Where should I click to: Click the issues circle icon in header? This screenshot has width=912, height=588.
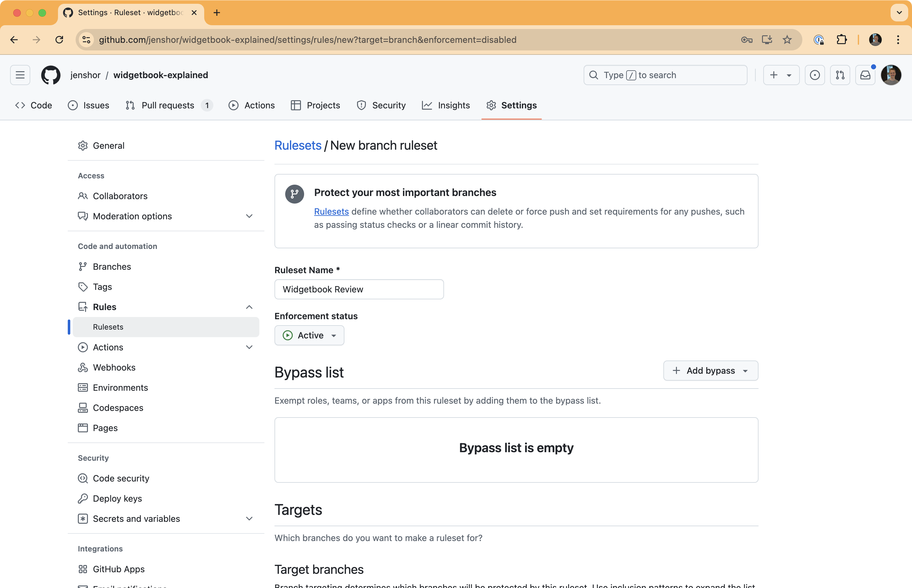coord(815,75)
